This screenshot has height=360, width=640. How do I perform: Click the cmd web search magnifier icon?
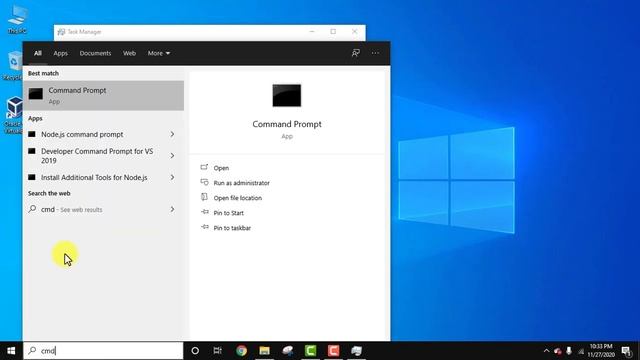pos(32,209)
